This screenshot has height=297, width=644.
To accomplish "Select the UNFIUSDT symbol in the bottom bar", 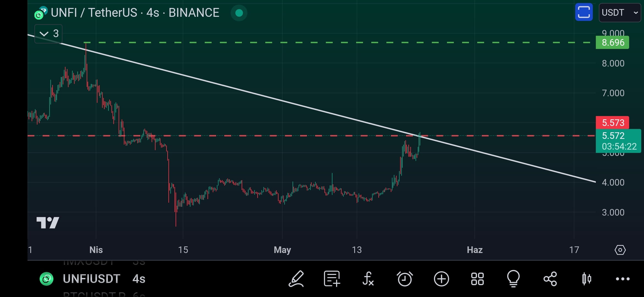I will (92, 279).
